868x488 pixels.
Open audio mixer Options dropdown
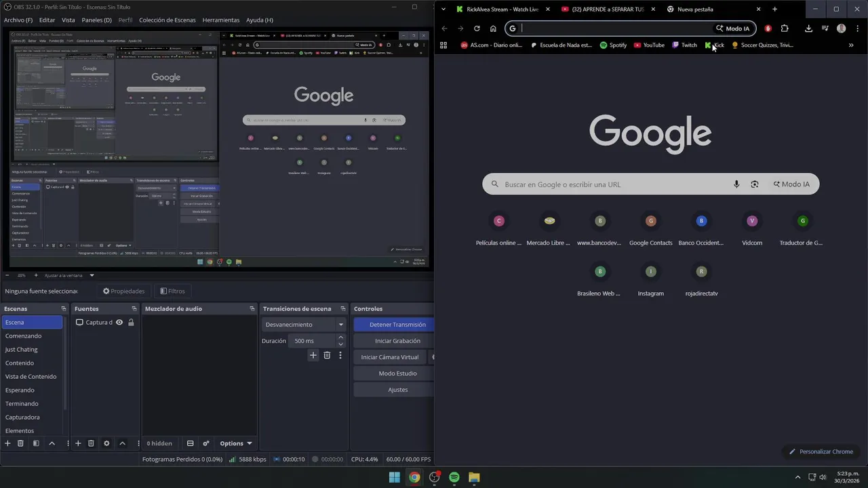coord(236,443)
